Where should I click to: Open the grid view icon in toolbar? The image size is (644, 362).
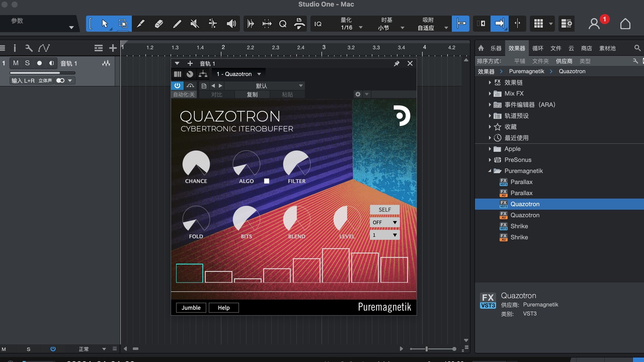[538, 24]
